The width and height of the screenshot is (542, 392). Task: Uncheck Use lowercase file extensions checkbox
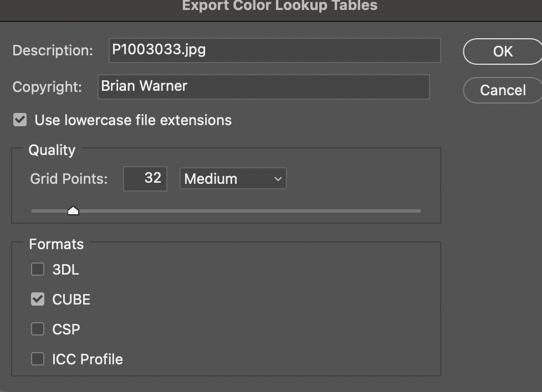20,120
